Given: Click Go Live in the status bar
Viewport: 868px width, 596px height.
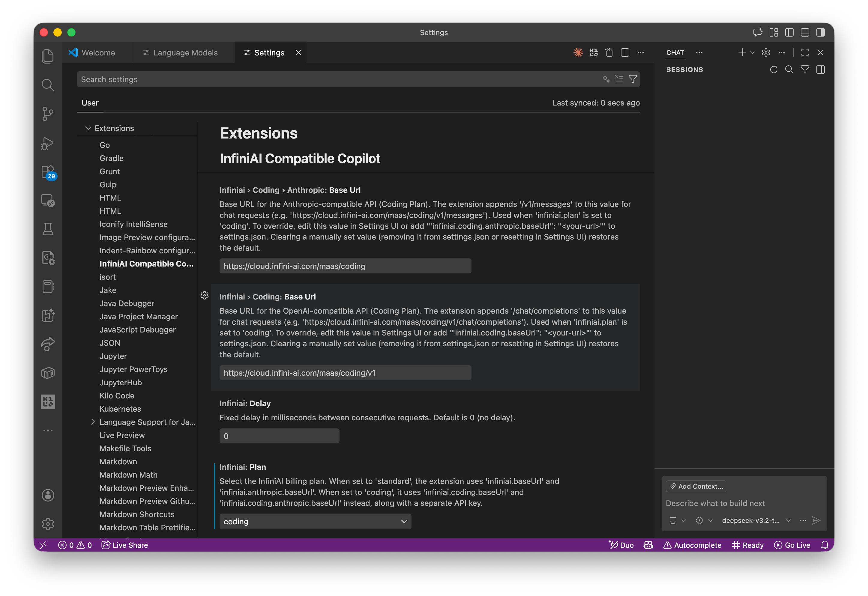Looking at the screenshot, I should [x=792, y=545].
